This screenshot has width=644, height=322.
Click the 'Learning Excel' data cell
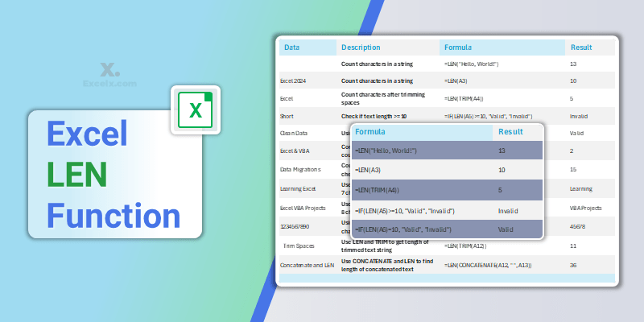click(298, 189)
